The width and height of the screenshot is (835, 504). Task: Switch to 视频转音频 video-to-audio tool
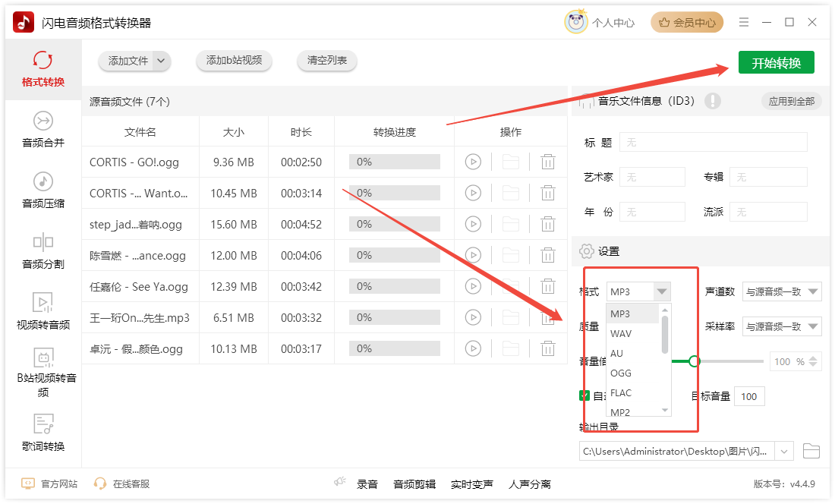click(43, 311)
